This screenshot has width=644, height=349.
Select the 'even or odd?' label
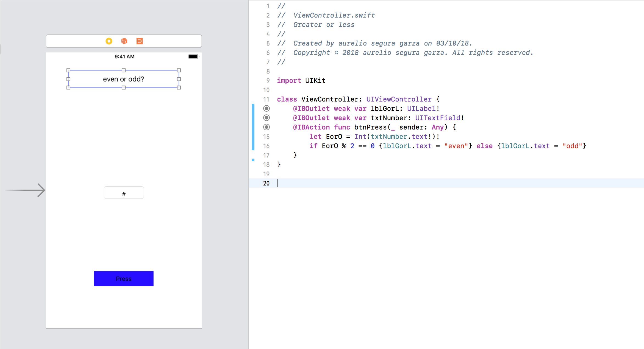pyautogui.click(x=124, y=79)
